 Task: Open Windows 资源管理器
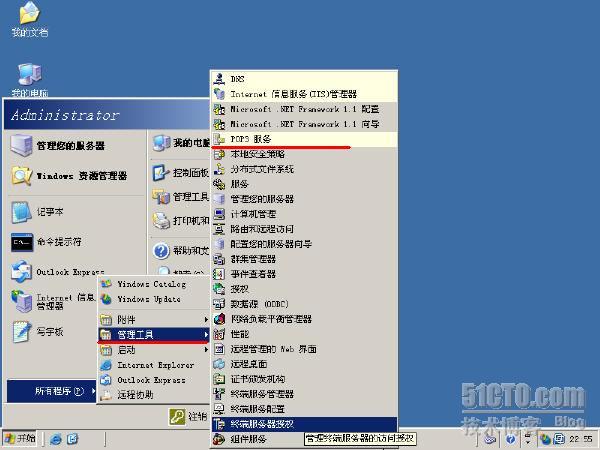coord(76,176)
